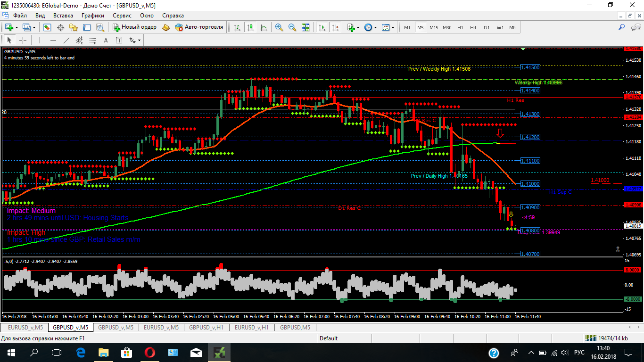Viewport: 644px width, 362px height.
Task: Select the trendline drawing tool
Action: [66, 40]
